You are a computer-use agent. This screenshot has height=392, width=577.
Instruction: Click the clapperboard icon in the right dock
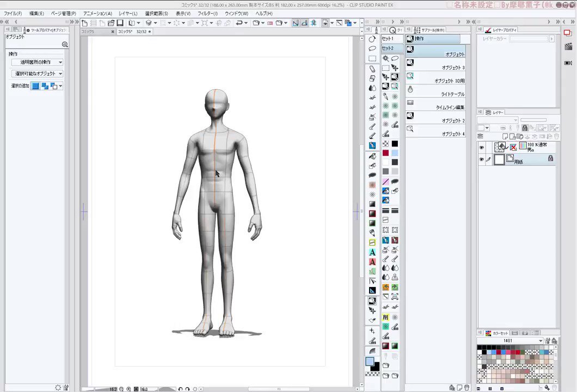click(568, 47)
